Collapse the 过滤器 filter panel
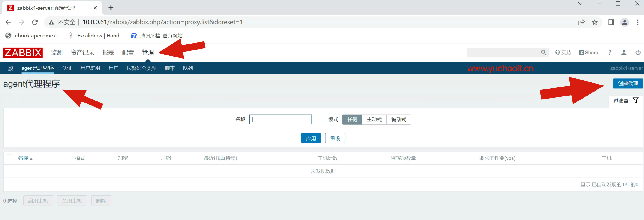Screen dimensions: 644x220 625,101
